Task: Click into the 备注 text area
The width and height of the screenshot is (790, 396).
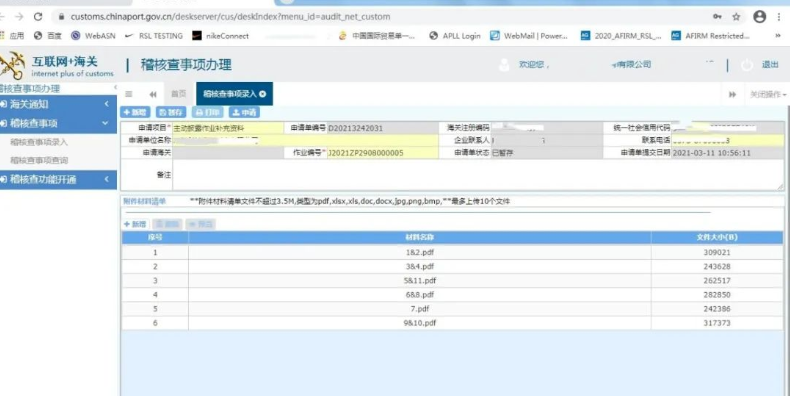Action: click(x=478, y=175)
